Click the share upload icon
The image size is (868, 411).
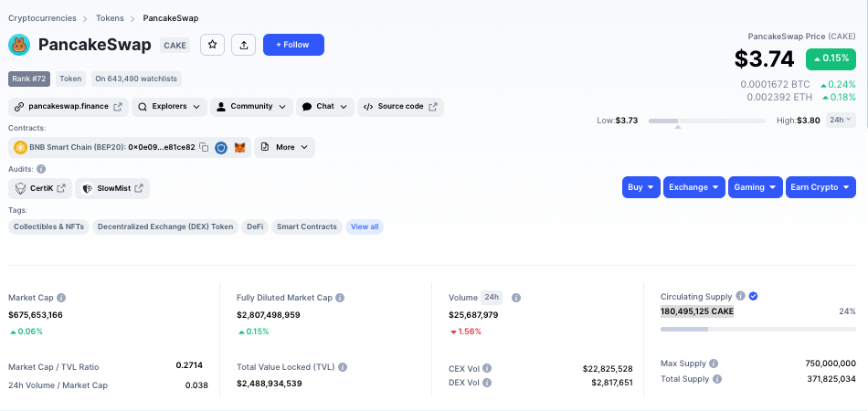click(x=244, y=45)
